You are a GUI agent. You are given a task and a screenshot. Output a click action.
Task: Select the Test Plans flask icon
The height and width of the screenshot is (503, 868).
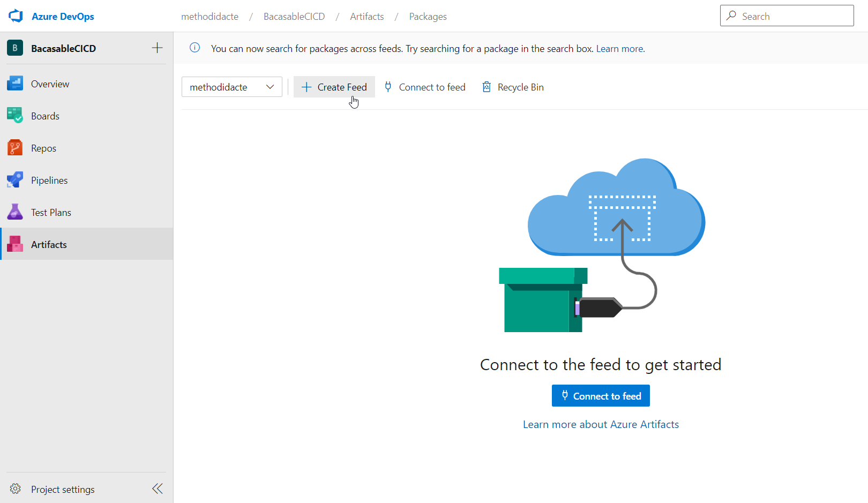point(14,212)
